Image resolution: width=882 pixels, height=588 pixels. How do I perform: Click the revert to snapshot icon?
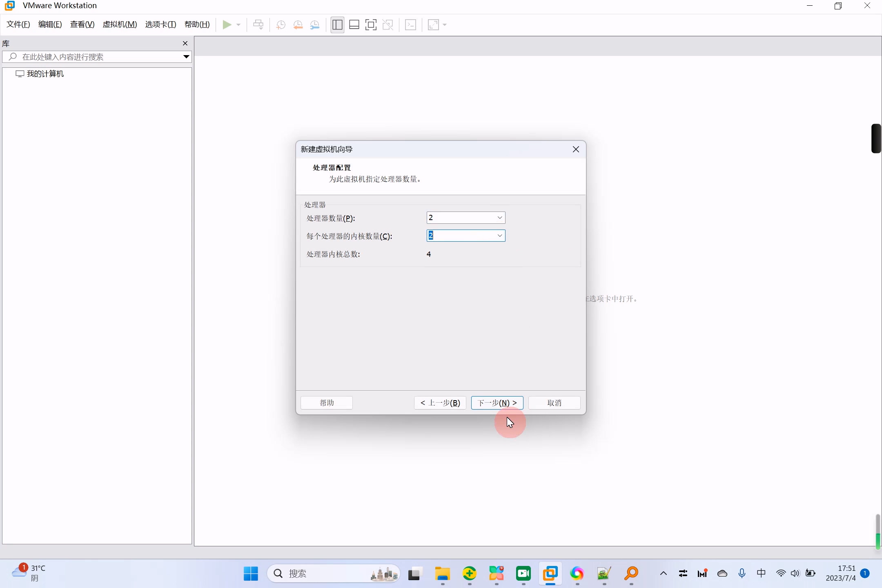(298, 25)
